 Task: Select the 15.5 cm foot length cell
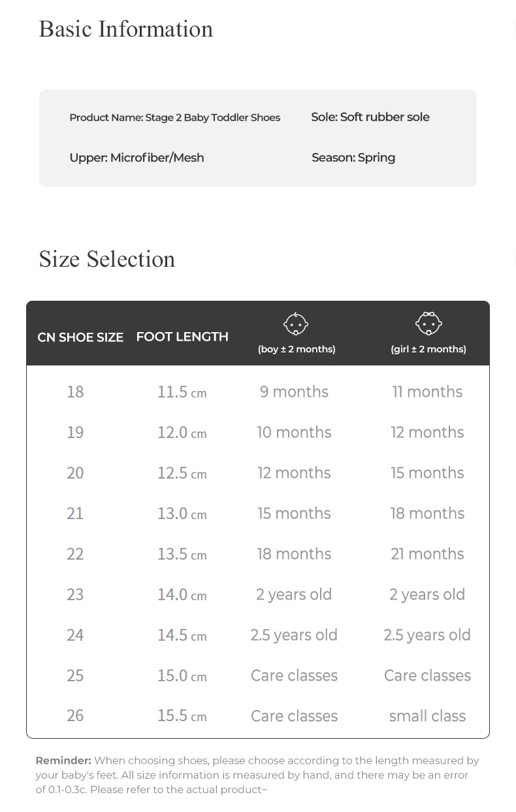pyautogui.click(x=182, y=716)
